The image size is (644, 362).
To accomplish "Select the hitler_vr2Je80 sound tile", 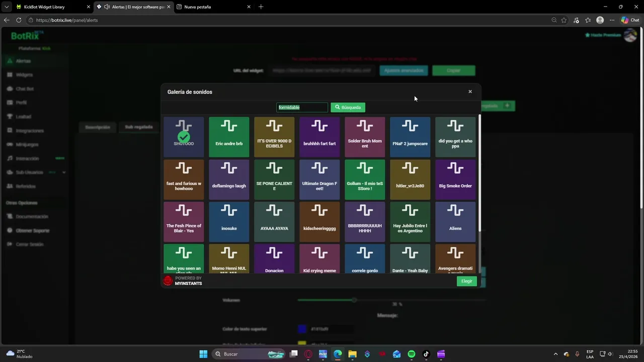I will [410, 179].
